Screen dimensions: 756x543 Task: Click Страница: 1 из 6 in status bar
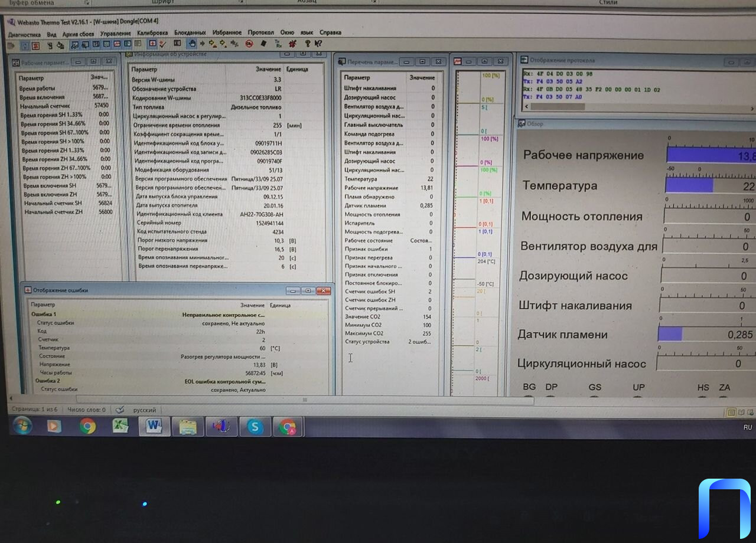pos(34,410)
